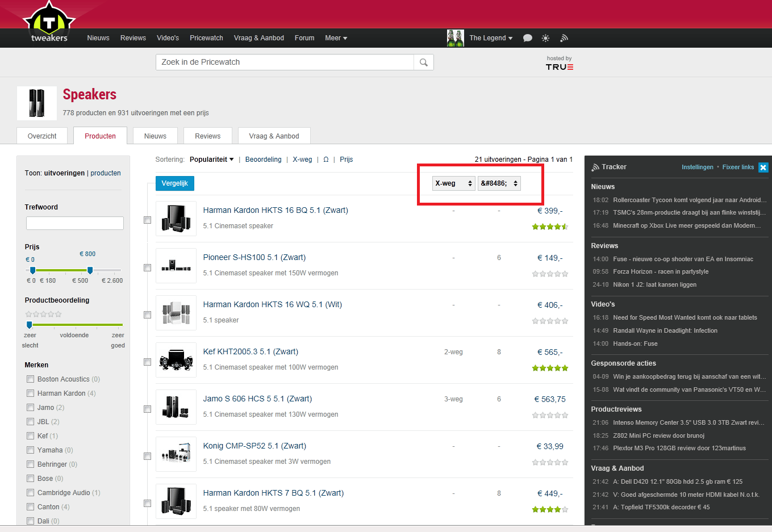Open Forum in the top navigation

pos(304,38)
